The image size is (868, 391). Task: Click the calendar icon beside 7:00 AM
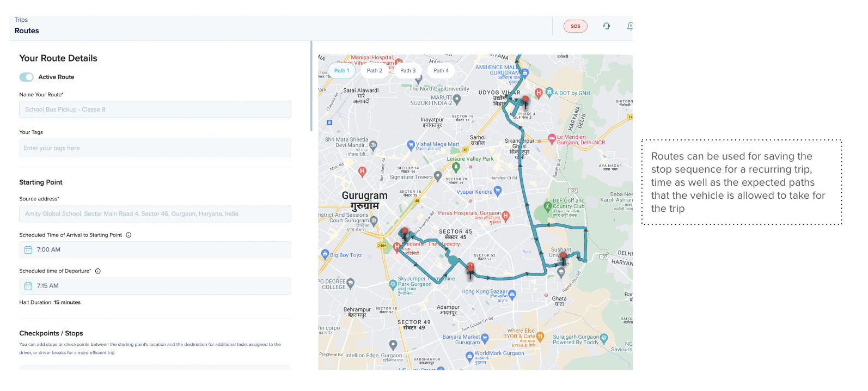coord(28,250)
